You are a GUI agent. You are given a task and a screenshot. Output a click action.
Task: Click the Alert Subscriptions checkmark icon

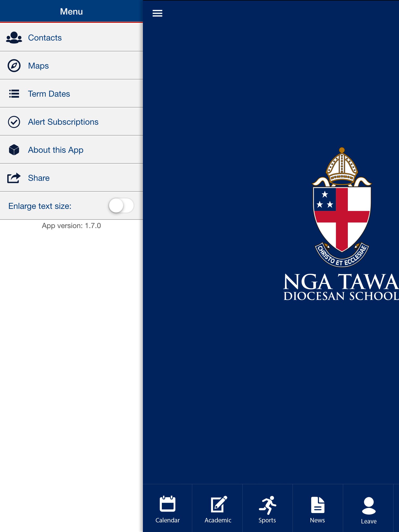(x=14, y=122)
